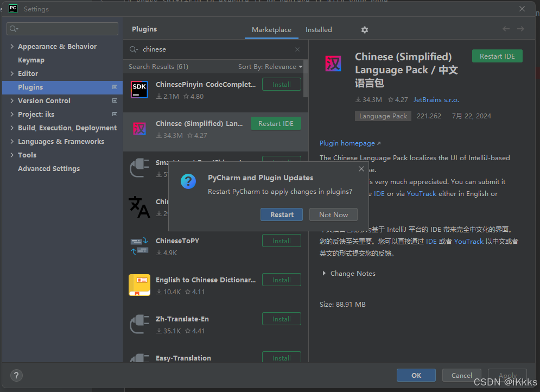The width and height of the screenshot is (540, 392).
Task: Install the Easy-Translation plugin
Action: [281, 357]
